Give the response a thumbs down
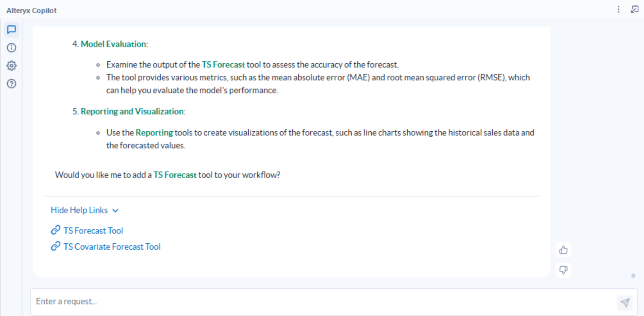This screenshot has width=644, height=316. tap(563, 270)
